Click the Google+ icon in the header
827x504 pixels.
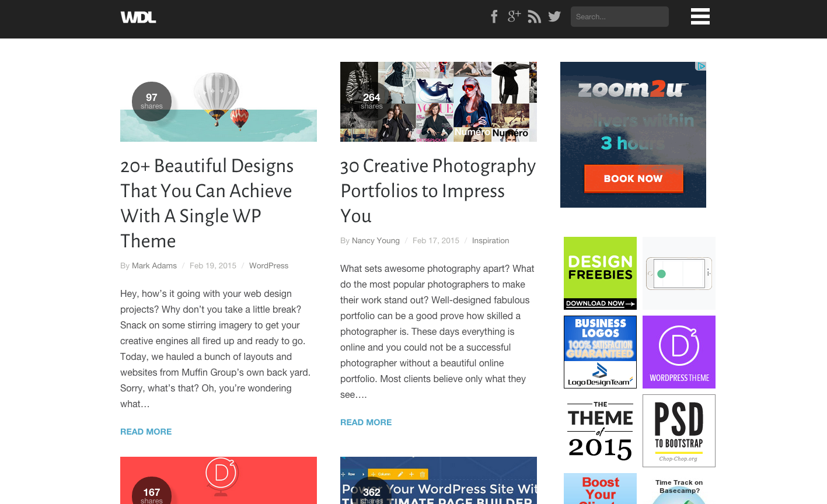point(514,16)
